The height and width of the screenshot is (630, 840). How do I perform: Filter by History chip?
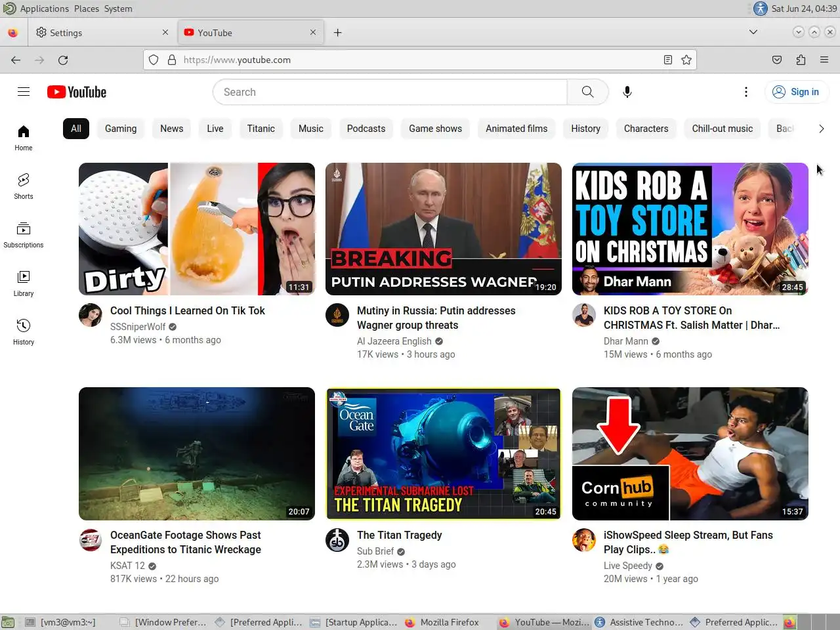click(586, 129)
